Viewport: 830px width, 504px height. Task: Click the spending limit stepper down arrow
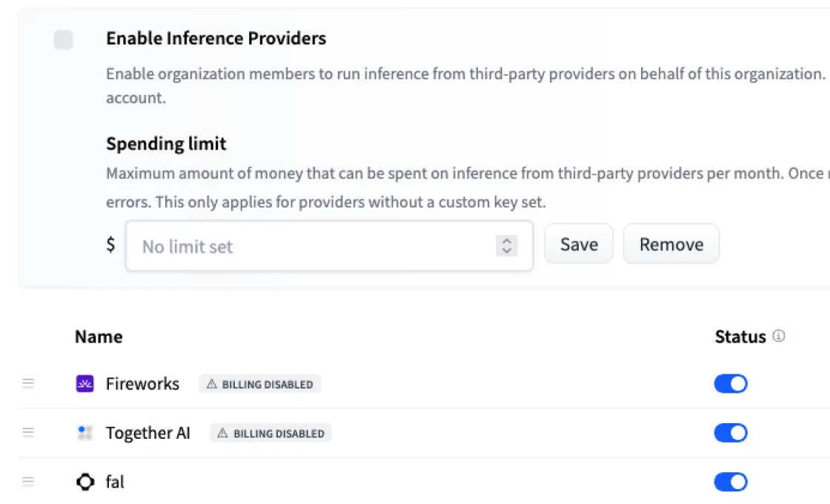(507, 249)
